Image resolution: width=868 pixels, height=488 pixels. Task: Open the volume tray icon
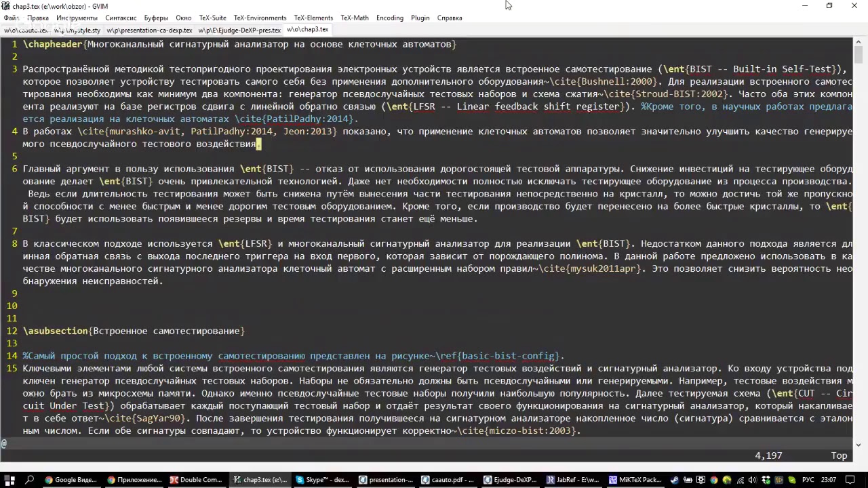point(753,480)
